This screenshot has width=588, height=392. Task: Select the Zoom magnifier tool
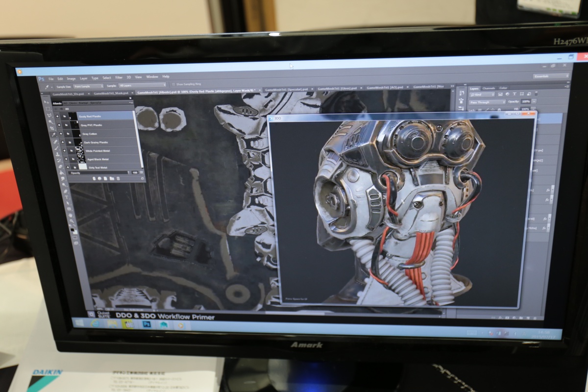tap(72, 220)
